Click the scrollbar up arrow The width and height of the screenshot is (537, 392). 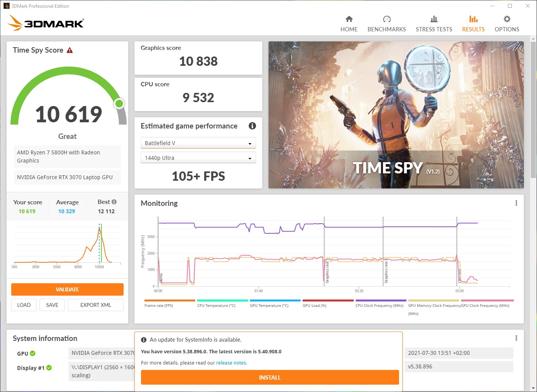point(534,39)
